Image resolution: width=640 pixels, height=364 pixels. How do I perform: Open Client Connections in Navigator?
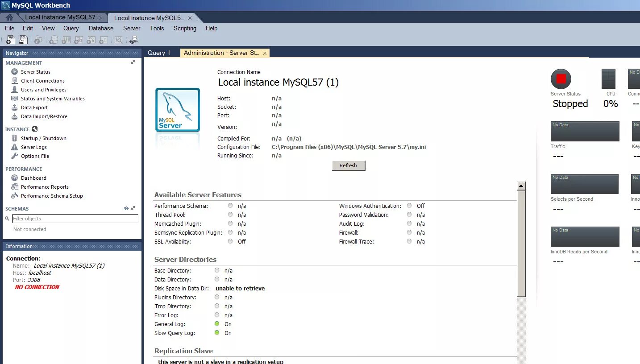coord(43,81)
